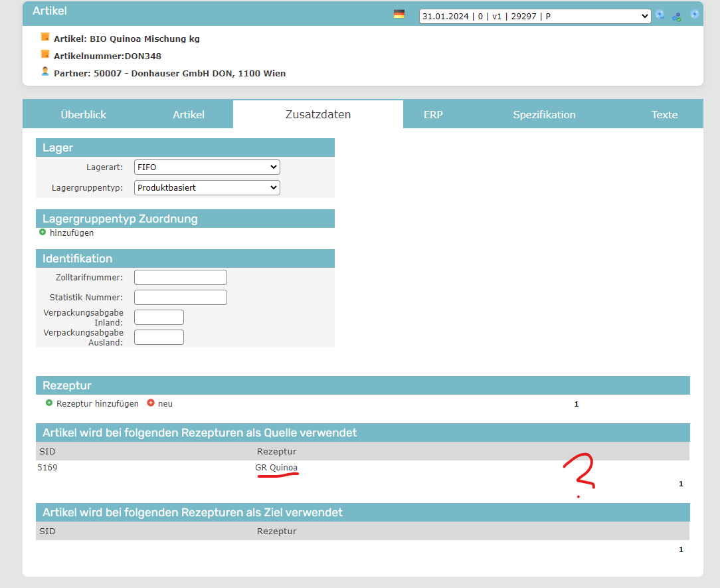Click the person icon next to Partner
The height and width of the screenshot is (588, 720).
coord(45,71)
